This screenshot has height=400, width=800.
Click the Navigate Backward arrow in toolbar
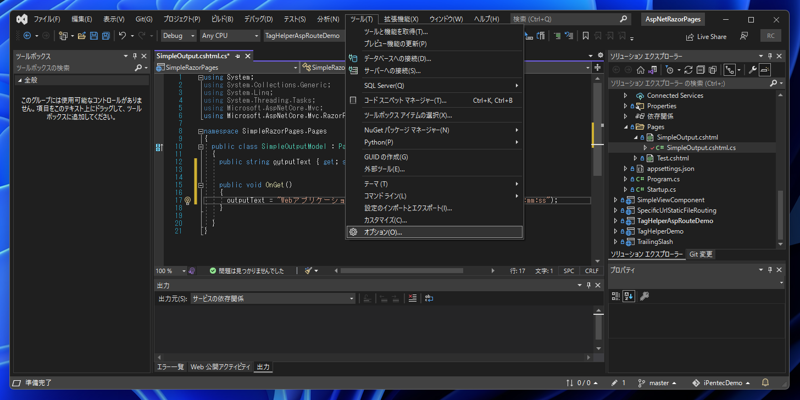pyautogui.click(x=27, y=36)
